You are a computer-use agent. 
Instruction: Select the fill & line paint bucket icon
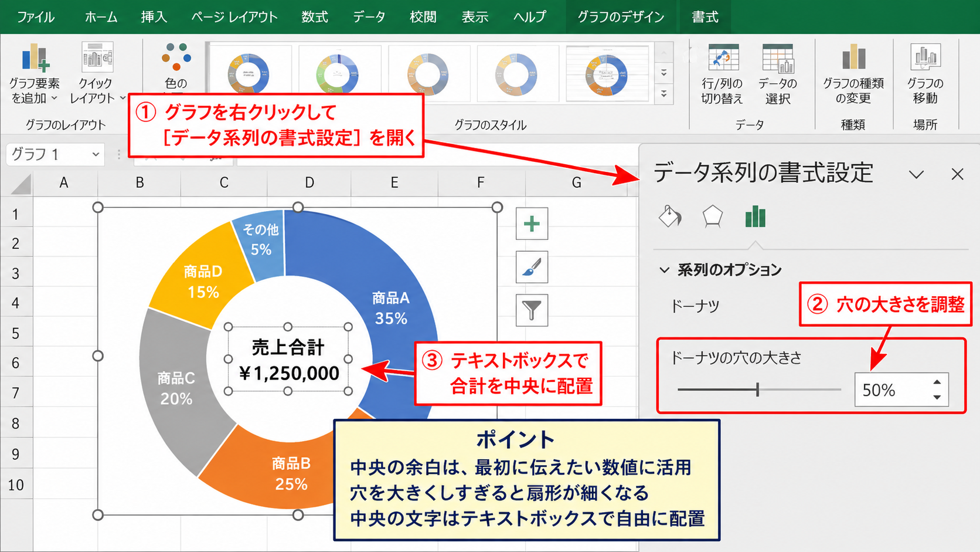(x=670, y=216)
